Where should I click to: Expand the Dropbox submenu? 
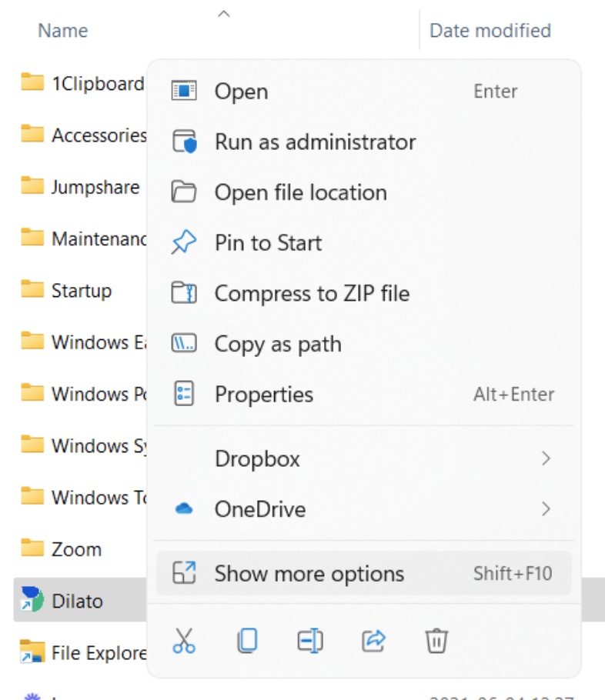[x=546, y=458]
